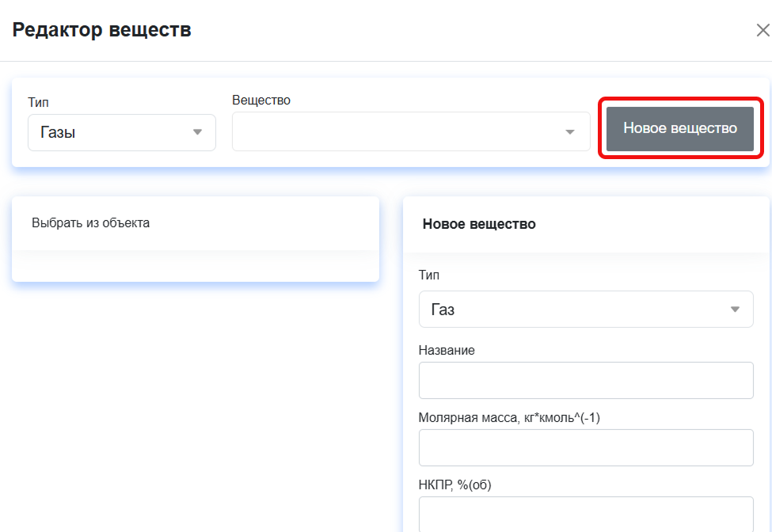The height and width of the screenshot is (532, 772).
Task: Click the Выбрать из объекта text
Action: tap(90, 223)
